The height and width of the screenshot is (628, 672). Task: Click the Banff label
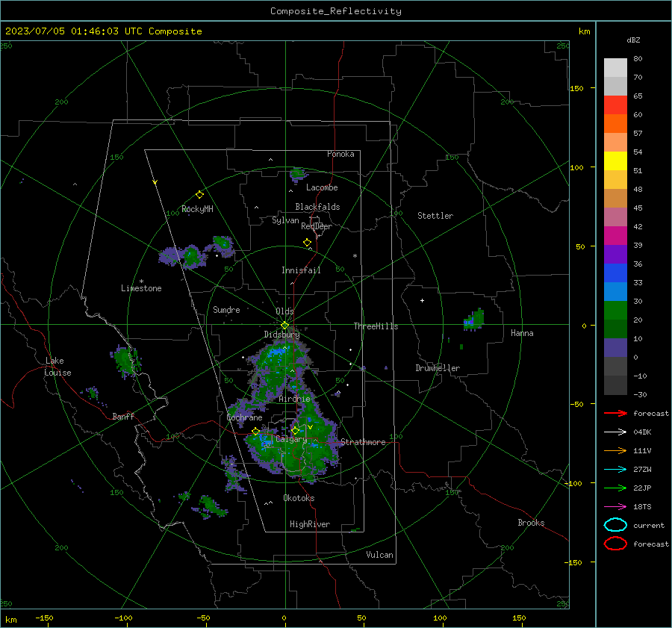123,416
